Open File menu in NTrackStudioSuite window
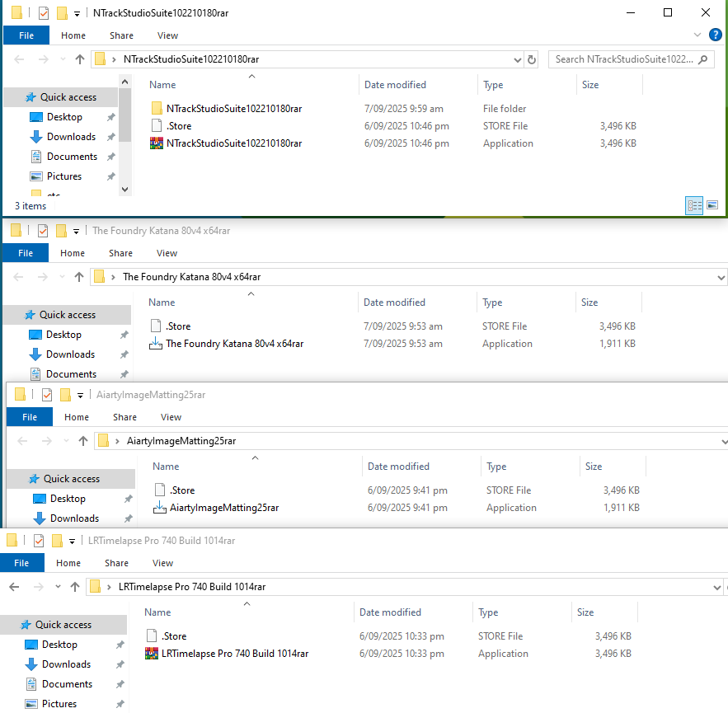This screenshot has width=728, height=713. click(26, 35)
